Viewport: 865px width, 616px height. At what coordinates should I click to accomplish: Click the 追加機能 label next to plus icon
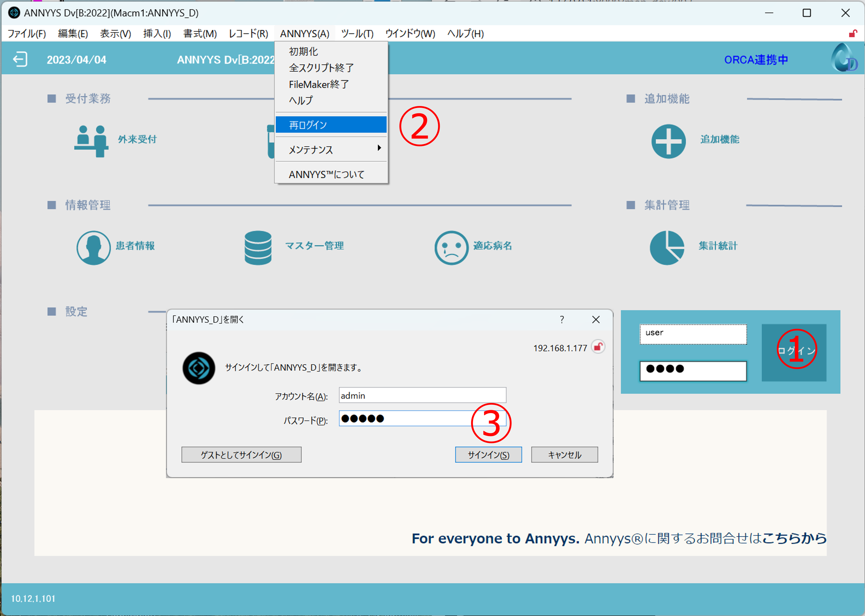point(720,139)
